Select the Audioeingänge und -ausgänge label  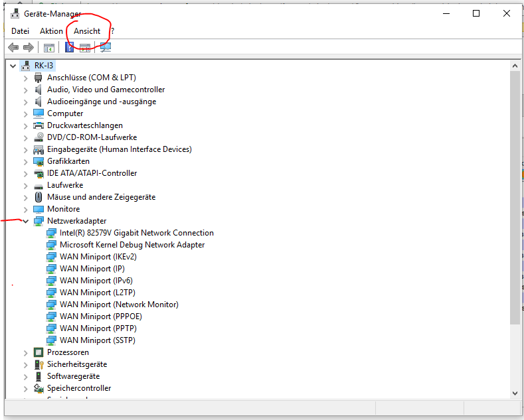click(x=102, y=102)
